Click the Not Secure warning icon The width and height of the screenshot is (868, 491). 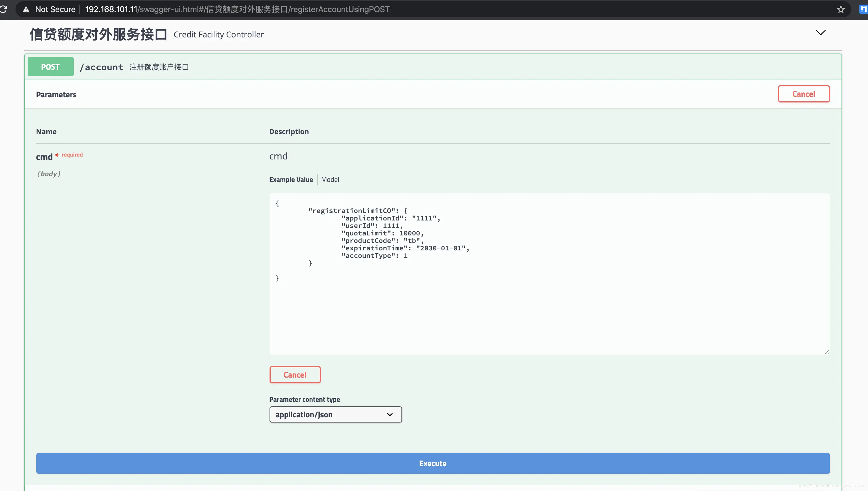coord(26,9)
